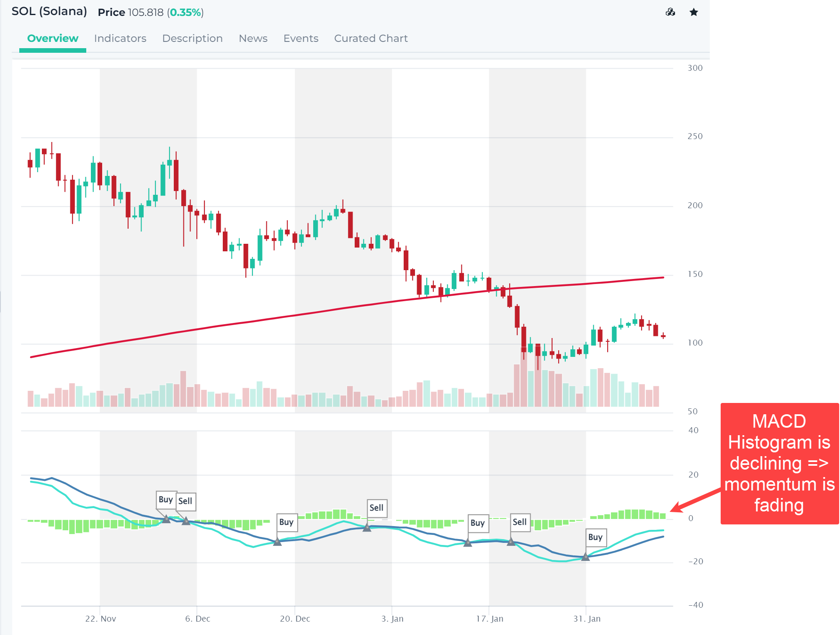Click the price value 105.818

(146, 13)
